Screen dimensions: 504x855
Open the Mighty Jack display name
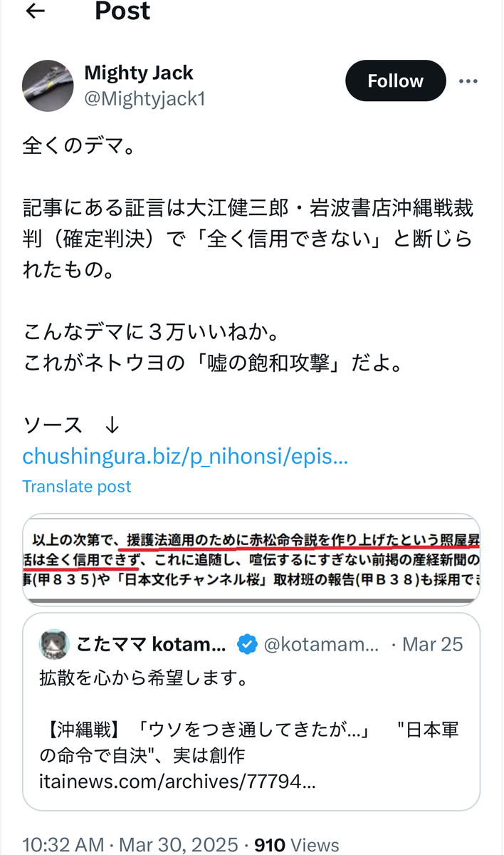tap(139, 73)
